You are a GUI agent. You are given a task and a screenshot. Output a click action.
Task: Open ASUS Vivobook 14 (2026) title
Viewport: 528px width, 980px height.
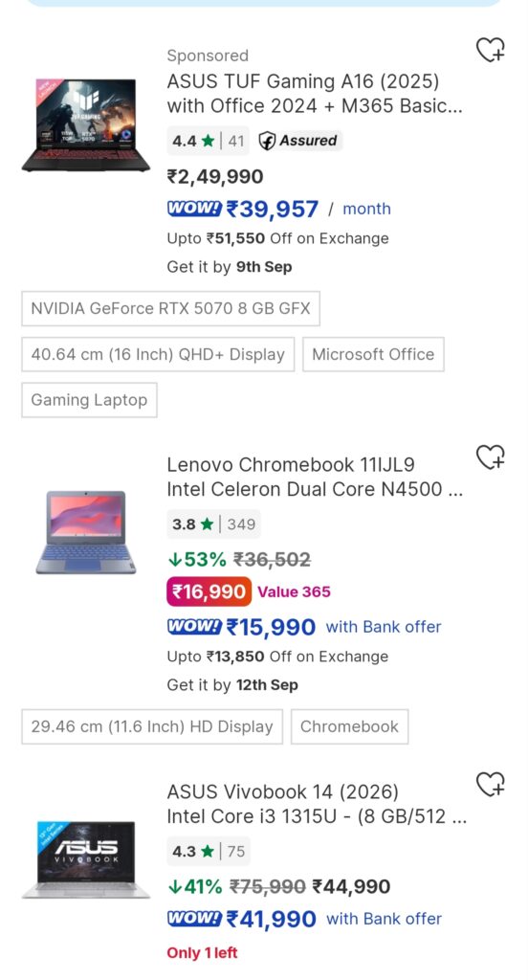pyautogui.click(x=317, y=804)
